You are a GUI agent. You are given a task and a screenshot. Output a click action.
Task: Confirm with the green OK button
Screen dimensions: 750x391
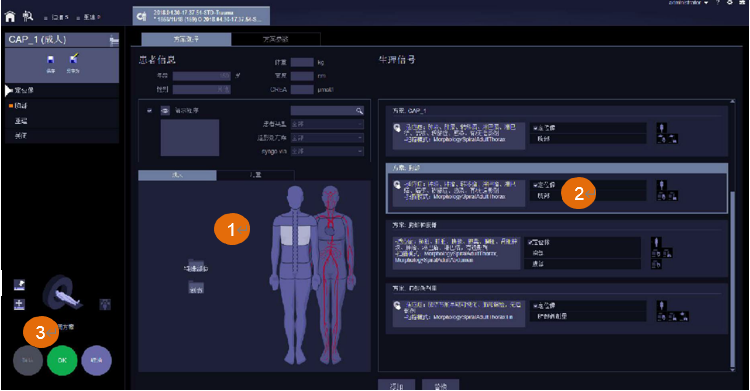click(62, 360)
